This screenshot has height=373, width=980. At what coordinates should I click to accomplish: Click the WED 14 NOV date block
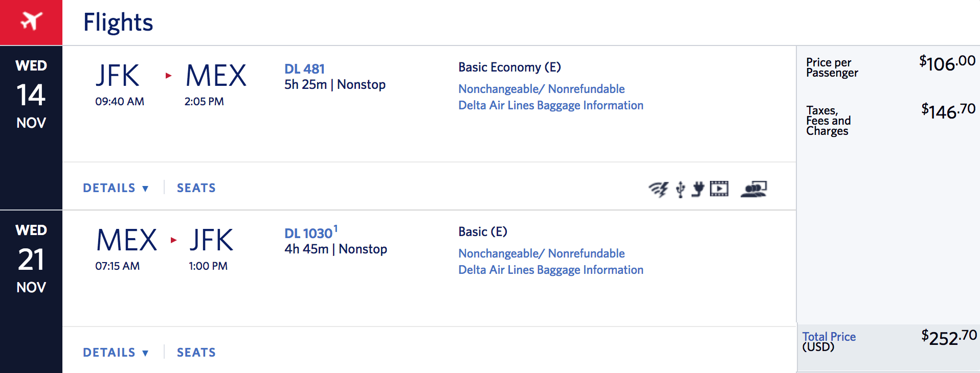31,95
